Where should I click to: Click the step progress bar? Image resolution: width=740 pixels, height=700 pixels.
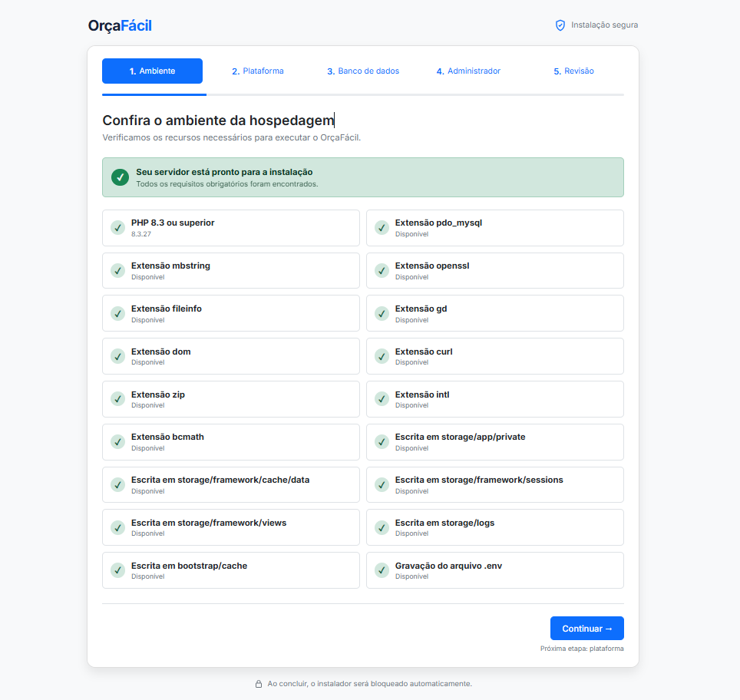(363, 95)
